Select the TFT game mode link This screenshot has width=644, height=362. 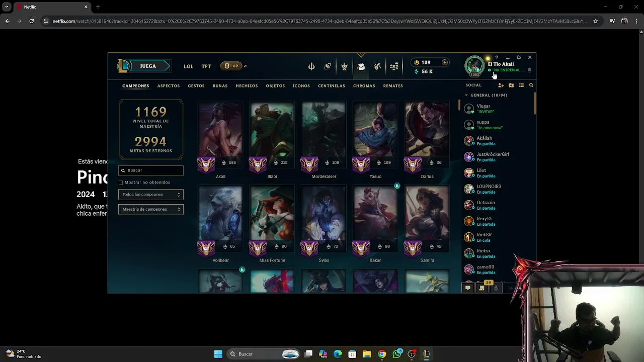pyautogui.click(x=206, y=66)
